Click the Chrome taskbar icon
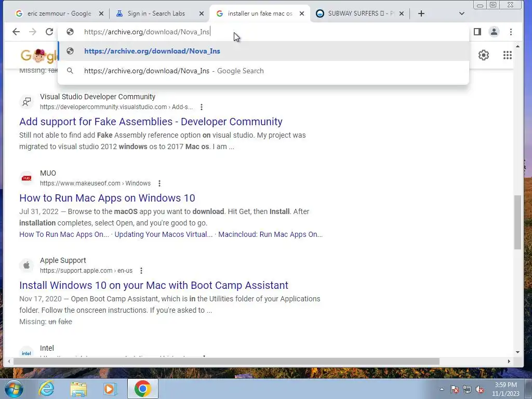The height and width of the screenshot is (399, 532). [x=143, y=389]
